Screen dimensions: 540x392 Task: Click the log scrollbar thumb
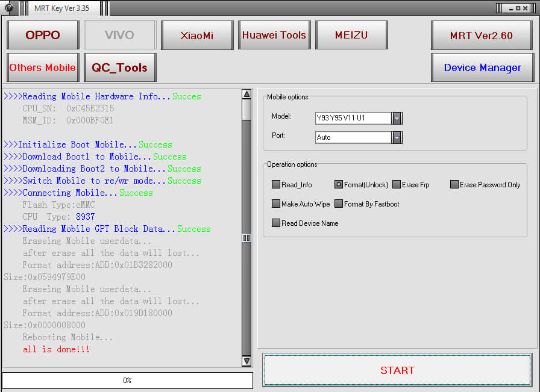tap(246, 110)
